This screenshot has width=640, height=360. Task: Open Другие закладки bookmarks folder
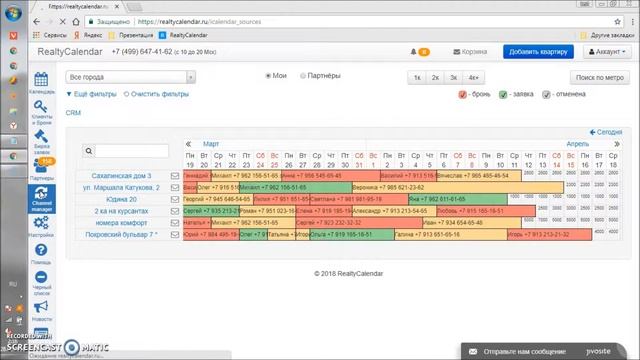tap(607, 36)
